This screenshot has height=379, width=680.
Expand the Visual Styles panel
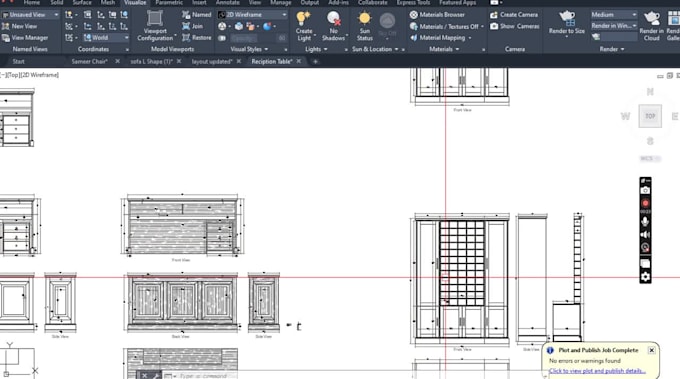[x=249, y=49]
